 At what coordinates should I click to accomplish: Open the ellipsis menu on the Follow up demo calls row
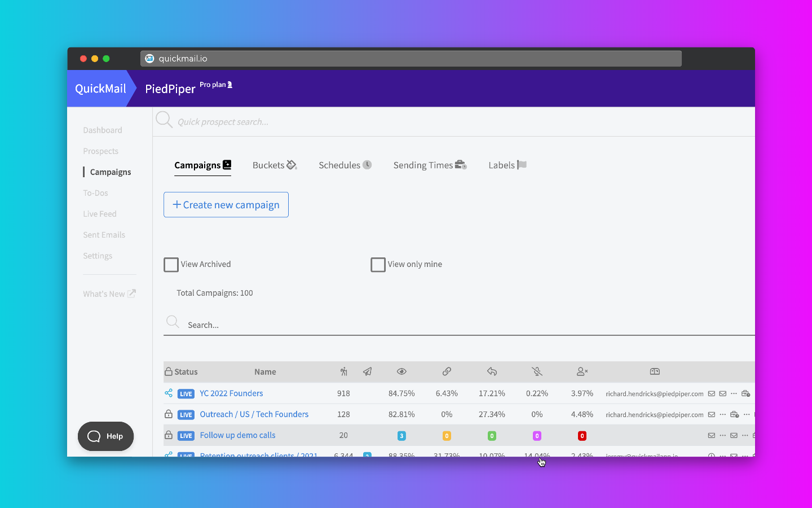[x=723, y=435]
